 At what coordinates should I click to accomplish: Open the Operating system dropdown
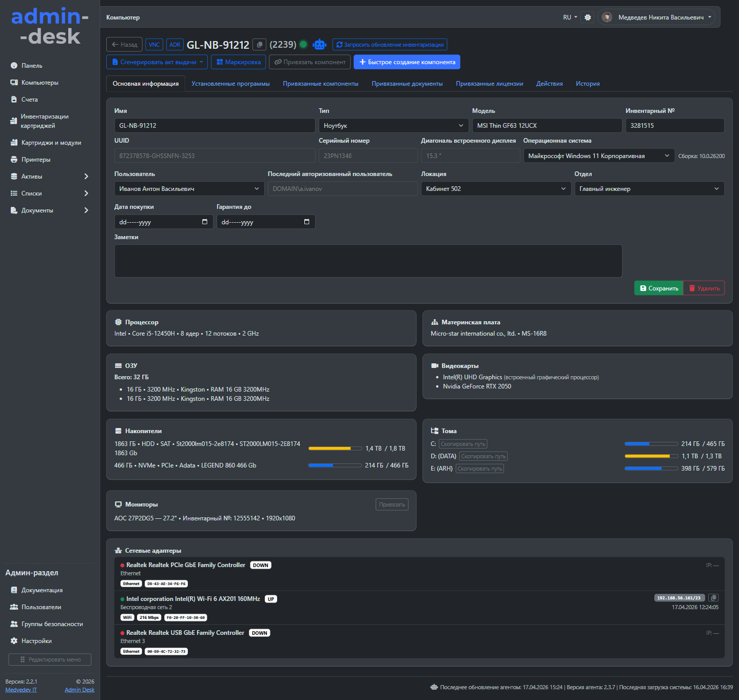(598, 156)
